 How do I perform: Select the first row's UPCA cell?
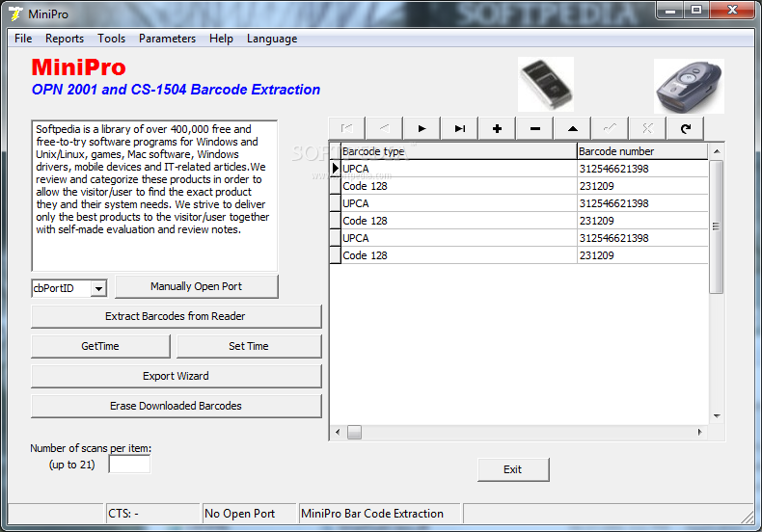point(459,169)
